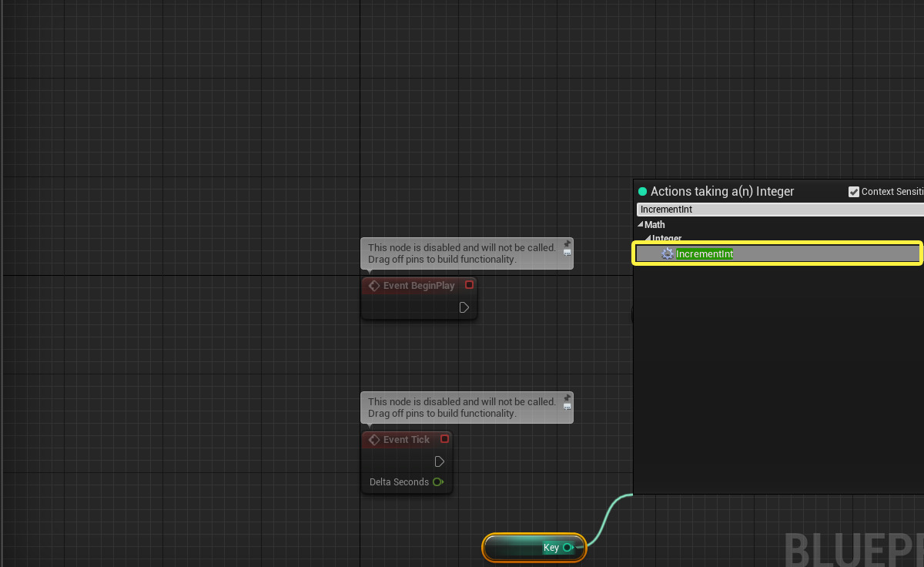
Task: Click the red disabled indicator on Event BeginPlay
Action: click(x=469, y=284)
